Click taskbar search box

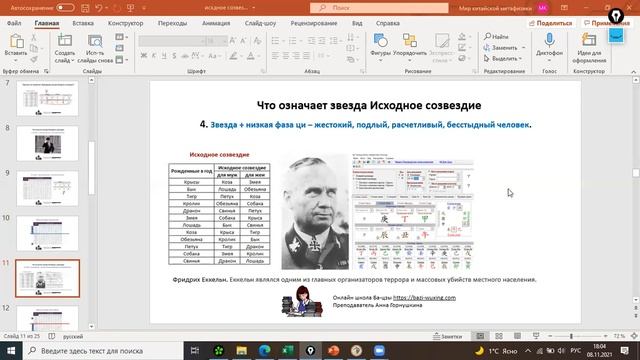point(103,351)
